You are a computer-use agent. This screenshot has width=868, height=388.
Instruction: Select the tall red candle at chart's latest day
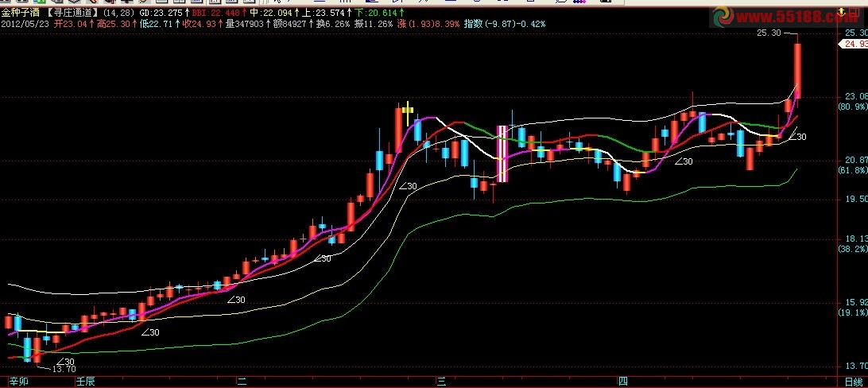(x=798, y=70)
